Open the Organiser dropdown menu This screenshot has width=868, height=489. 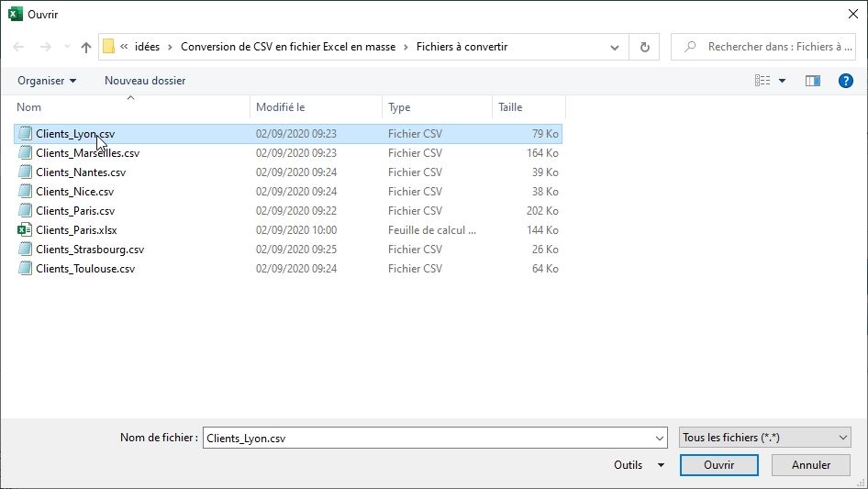tap(47, 81)
